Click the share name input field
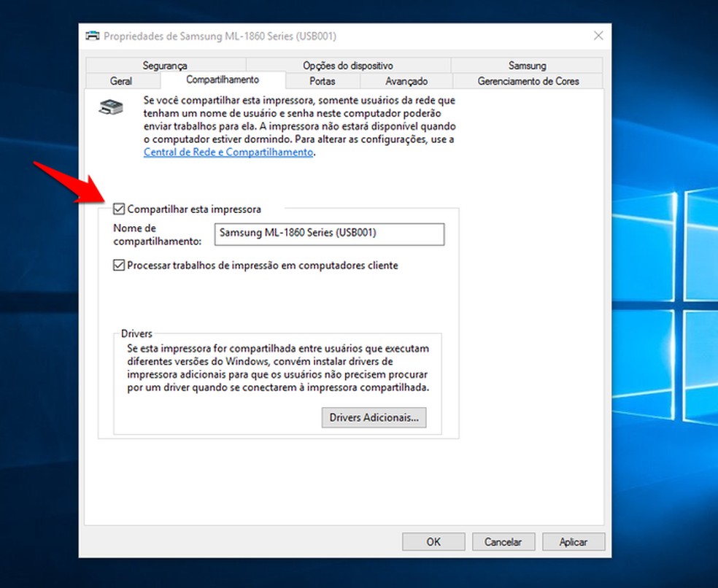 (329, 234)
